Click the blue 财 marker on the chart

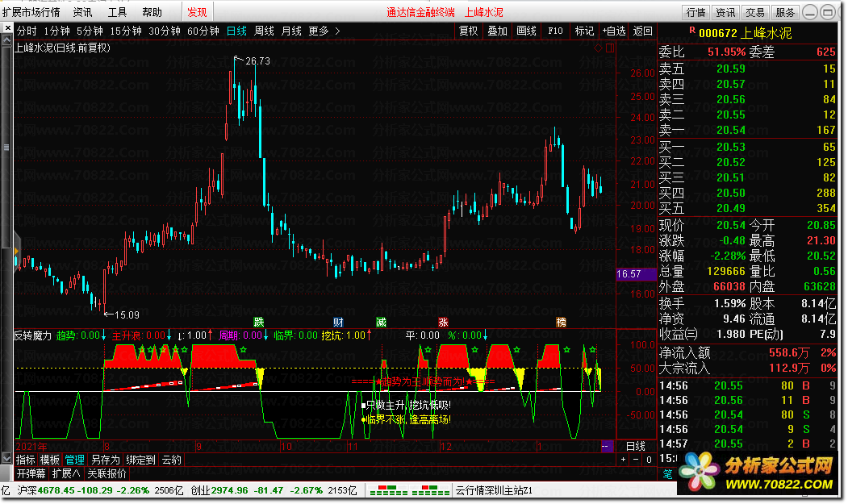click(338, 323)
